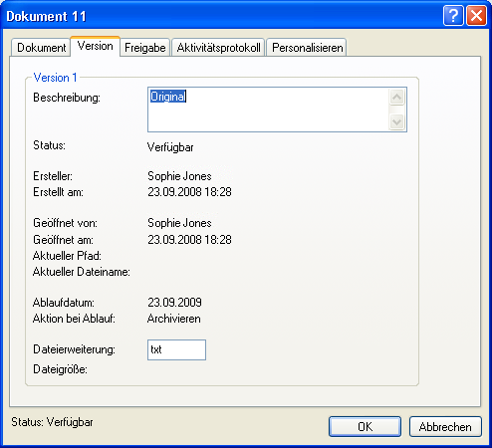Click the Beschreibung label
The image size is (492, 448).
tap(67, 98)
